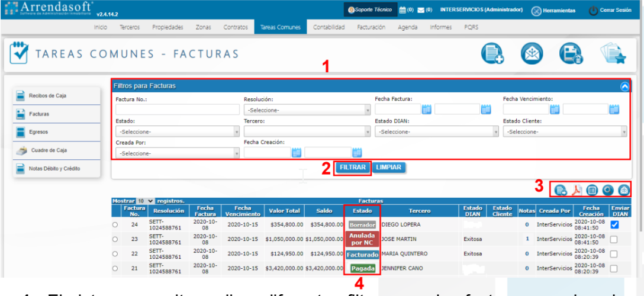
Task: Open the Resolución dropdown
Action: pyautogui.click(x=307, y=110)
